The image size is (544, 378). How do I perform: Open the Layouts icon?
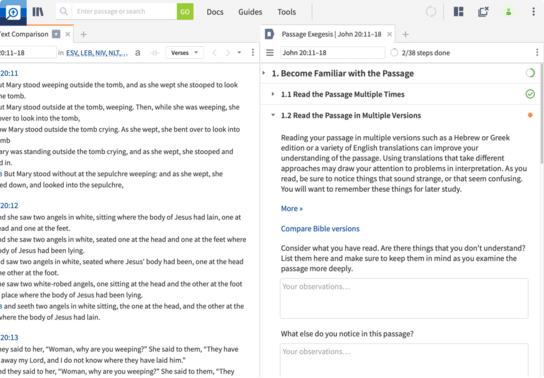coord(458,12)
